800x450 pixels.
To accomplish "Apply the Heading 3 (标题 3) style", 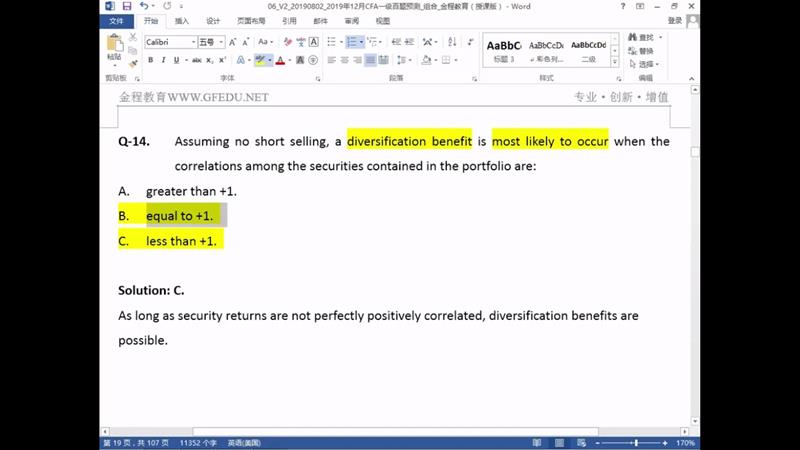I will point(504,51).
